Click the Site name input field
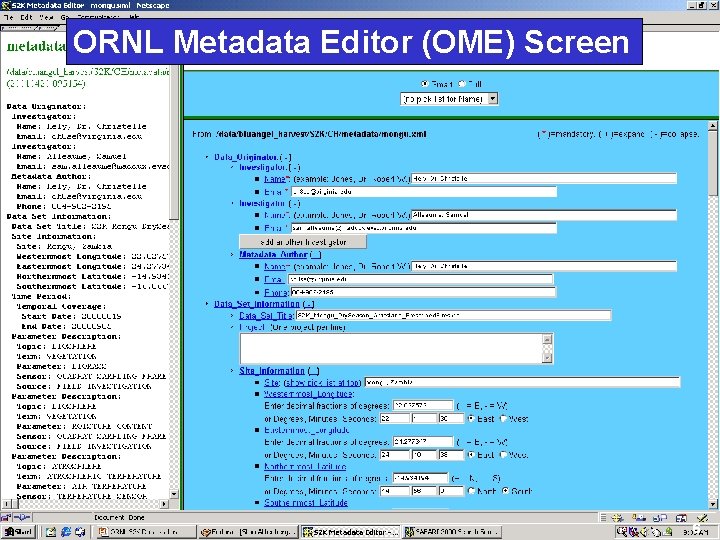The width and height of the screenshot is (720, 540). point(522,382)
